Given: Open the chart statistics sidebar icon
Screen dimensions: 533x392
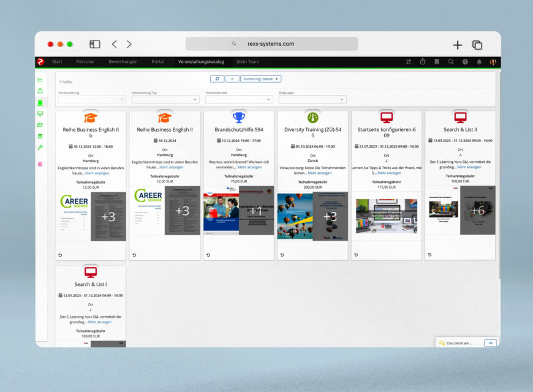Looking at the screenshot, I should coord(40,80).
